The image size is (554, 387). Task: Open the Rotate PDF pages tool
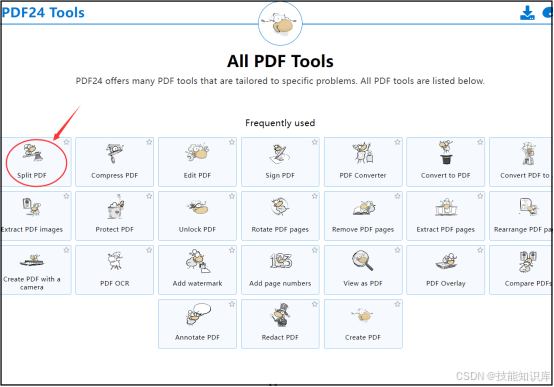pyautogui.click(x=280, y=216)
